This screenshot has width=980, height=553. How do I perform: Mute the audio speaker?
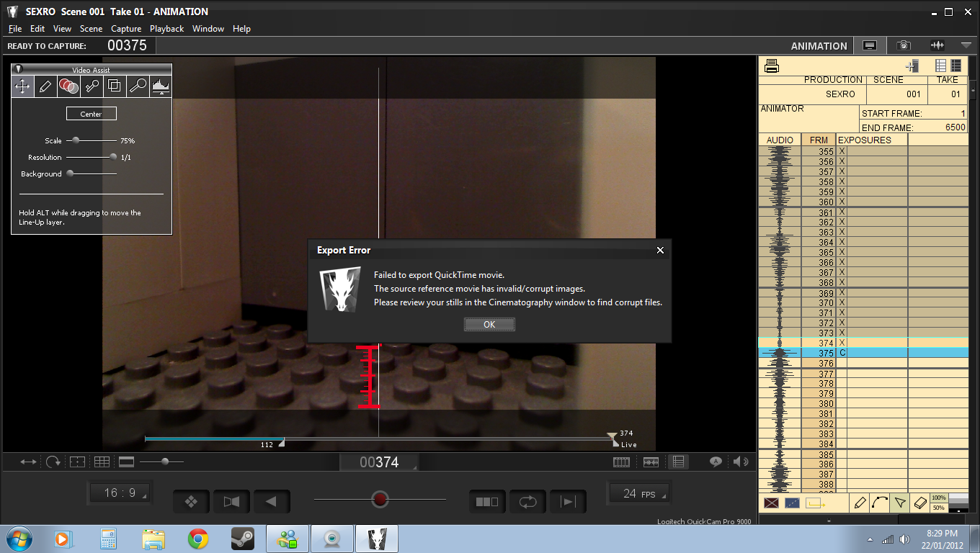click(740, 462)
